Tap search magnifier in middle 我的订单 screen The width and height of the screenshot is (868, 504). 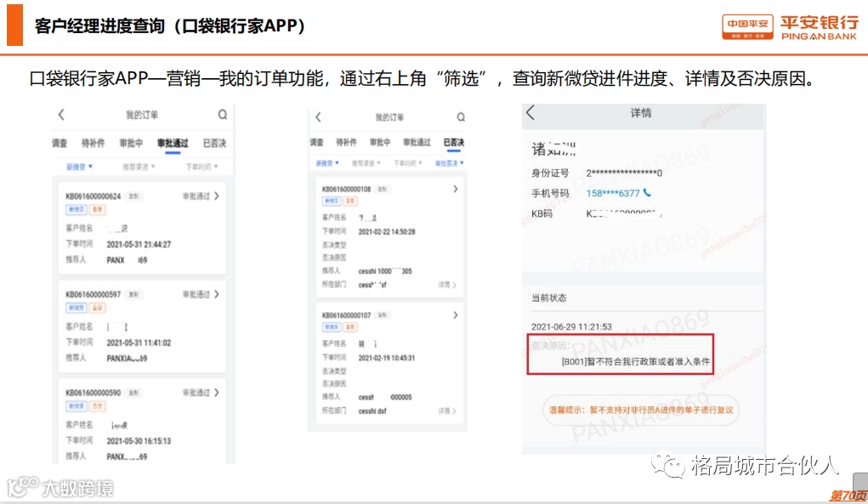coord(461,117)
